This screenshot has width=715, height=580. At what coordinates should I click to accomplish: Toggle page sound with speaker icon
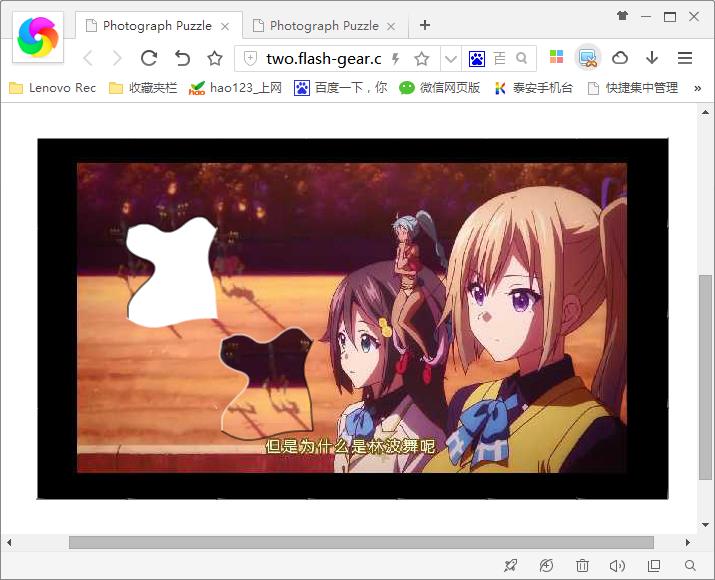(617, 566)
